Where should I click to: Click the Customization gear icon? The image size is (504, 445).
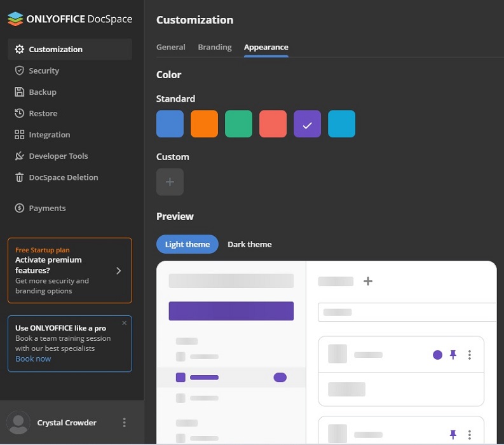point(19,49)
